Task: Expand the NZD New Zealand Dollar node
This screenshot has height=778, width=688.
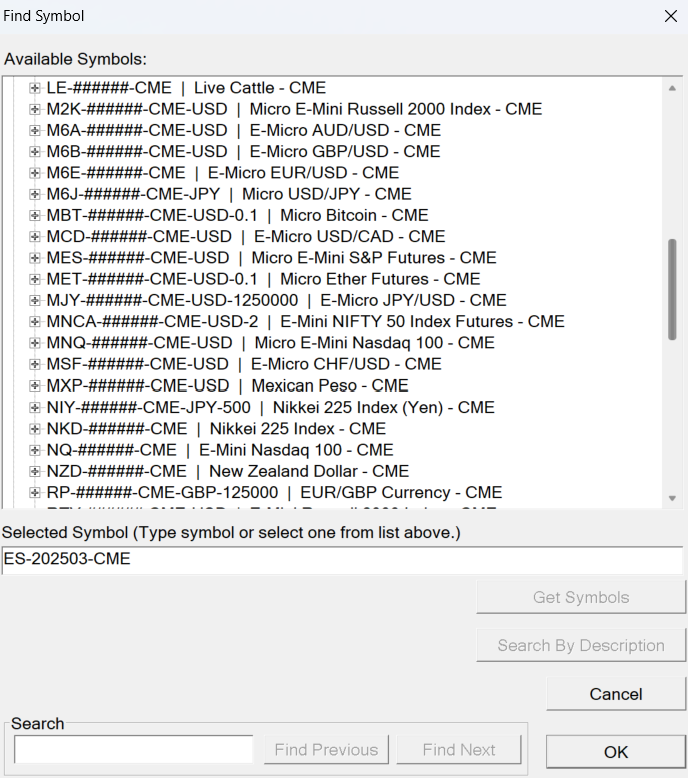Action: pyautogui.click(x=34, y=471)
